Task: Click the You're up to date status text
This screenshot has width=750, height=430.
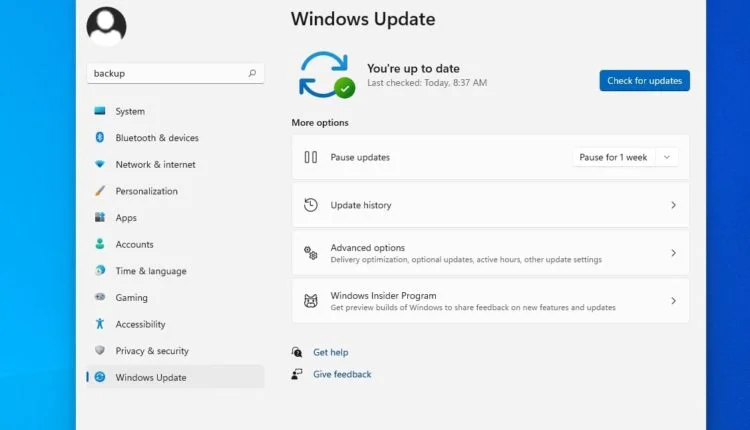Action: pos(413,68)
